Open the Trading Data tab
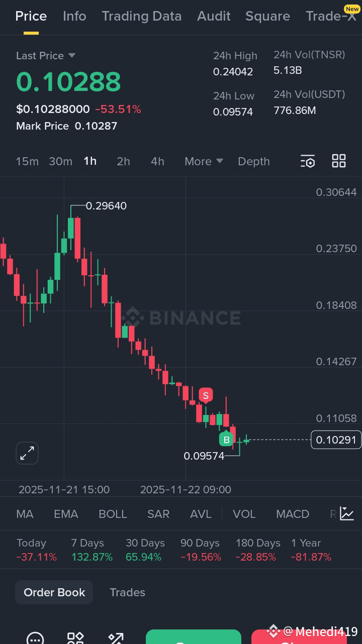The width and height of the screenshot is (362, 644). [141, 16]
